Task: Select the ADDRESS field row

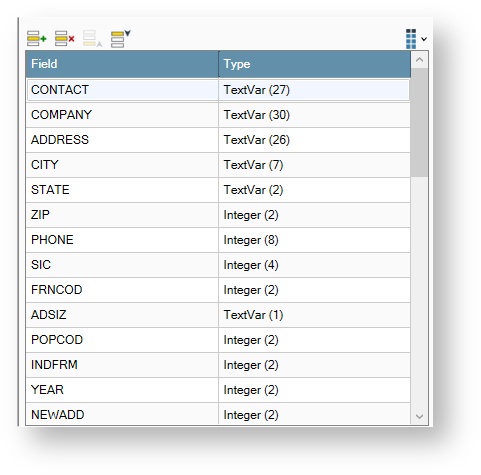Action: (x=218, y=140)
